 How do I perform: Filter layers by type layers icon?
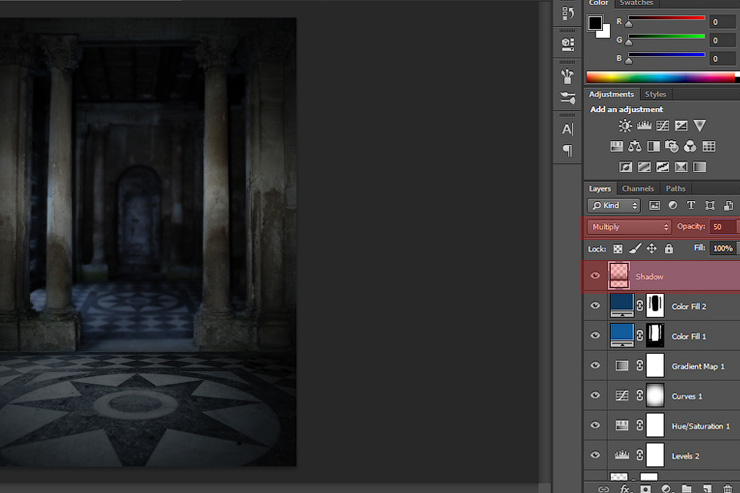click(x=691, y=206)
